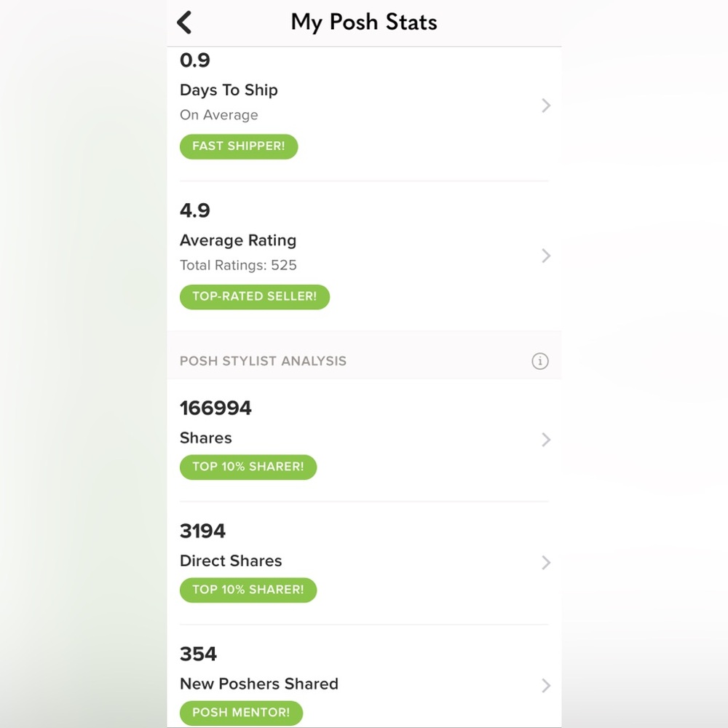Expand the Average Rating chevron
This screenshot has width=728, height=728.
[x=546, y=256]
